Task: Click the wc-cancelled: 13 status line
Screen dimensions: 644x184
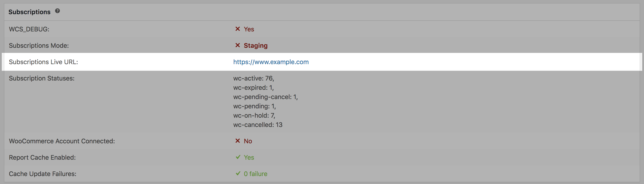Action: pyautogui.click(x=258, y=125)
